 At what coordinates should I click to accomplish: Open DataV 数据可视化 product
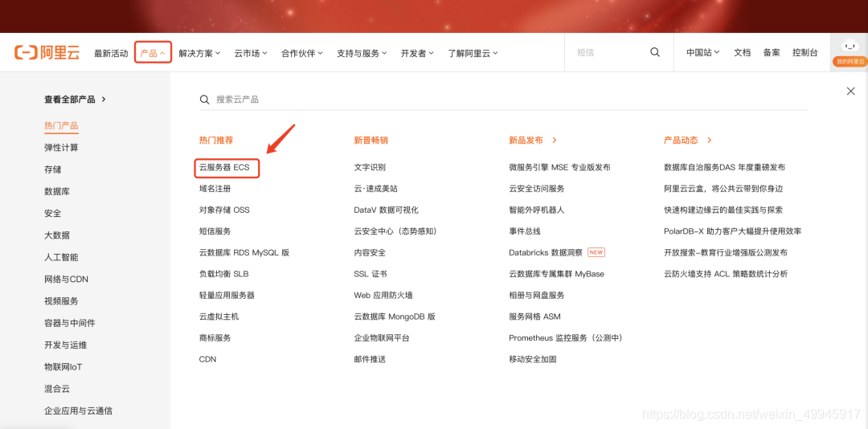pos(387,210)
